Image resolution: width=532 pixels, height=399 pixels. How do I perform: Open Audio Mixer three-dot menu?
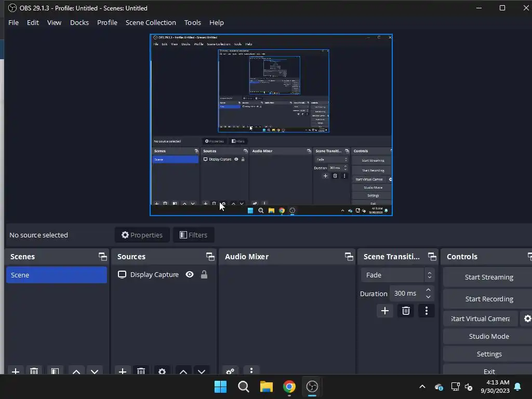click(x=251, y=370)
